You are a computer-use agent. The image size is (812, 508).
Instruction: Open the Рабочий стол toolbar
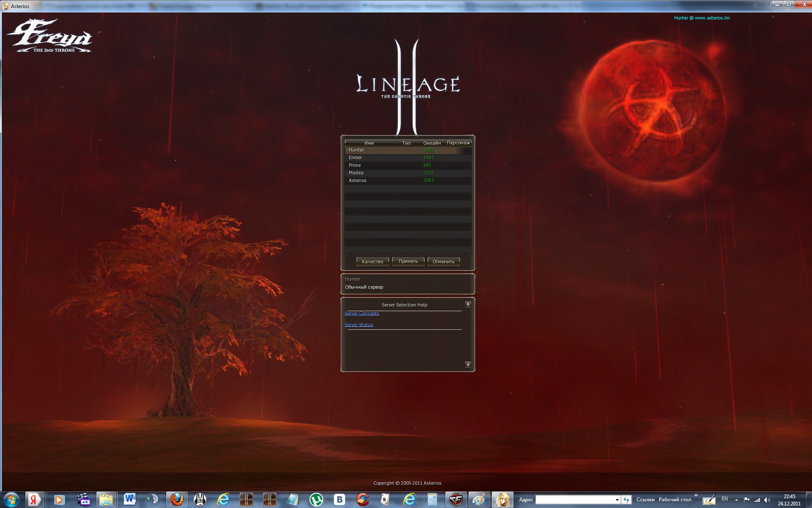pos(675,500)
